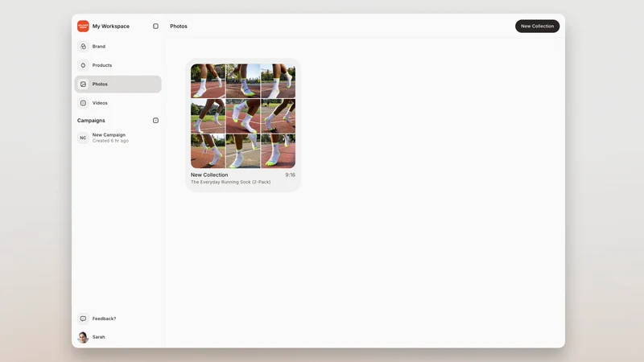Click the NC campaign avatar badge
The width and height of the screenshot is (644, 362).
coord(83,138)
